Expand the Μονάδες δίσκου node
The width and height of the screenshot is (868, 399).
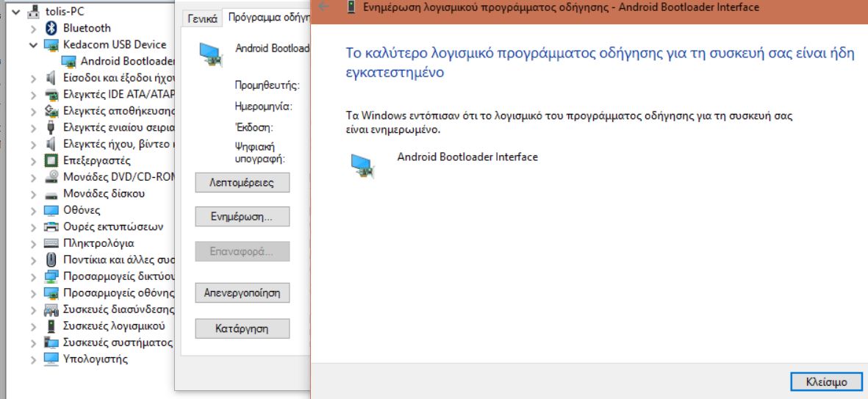tap(34, 194)
